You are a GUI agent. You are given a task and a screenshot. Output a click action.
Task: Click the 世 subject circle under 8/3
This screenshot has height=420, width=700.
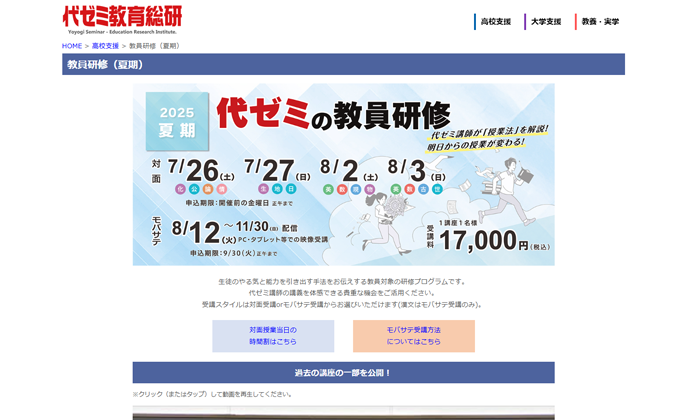[437, 189]
